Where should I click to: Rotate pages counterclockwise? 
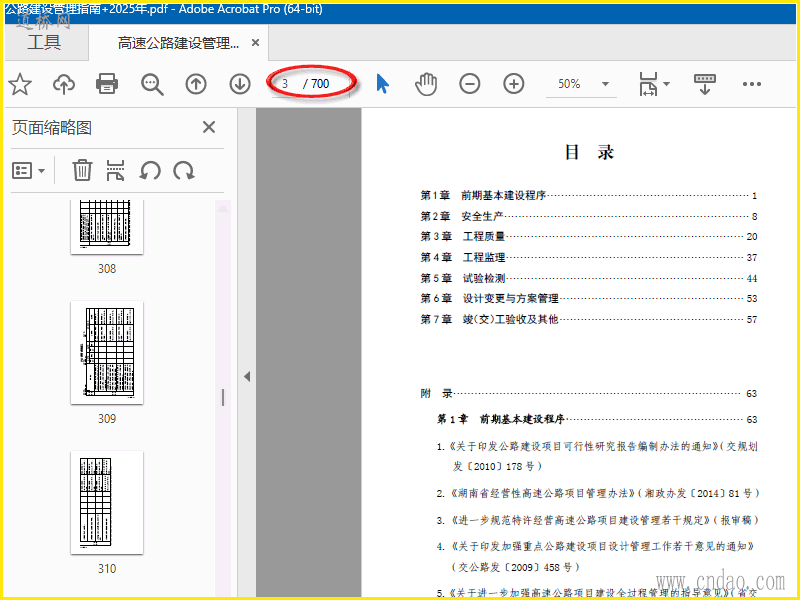(x=150, y=170)
